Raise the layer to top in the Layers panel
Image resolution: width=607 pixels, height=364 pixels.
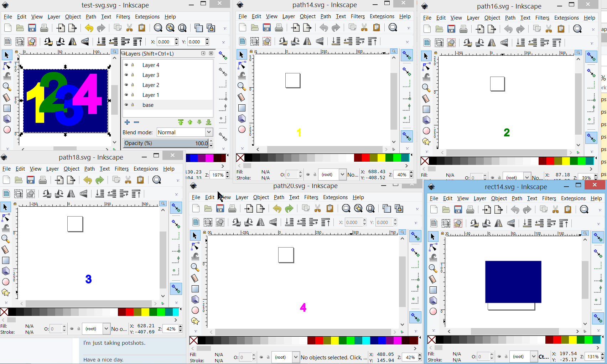[181, 122]
